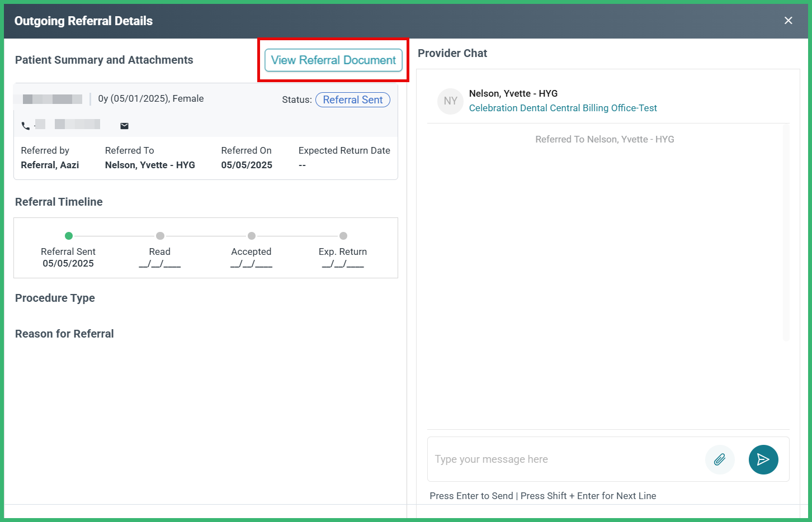Image resolution: width=812 pixels, height=522 pixels.
Task: Click the Read milestone marker on the timeline
Action: click(x=160, y=236)
